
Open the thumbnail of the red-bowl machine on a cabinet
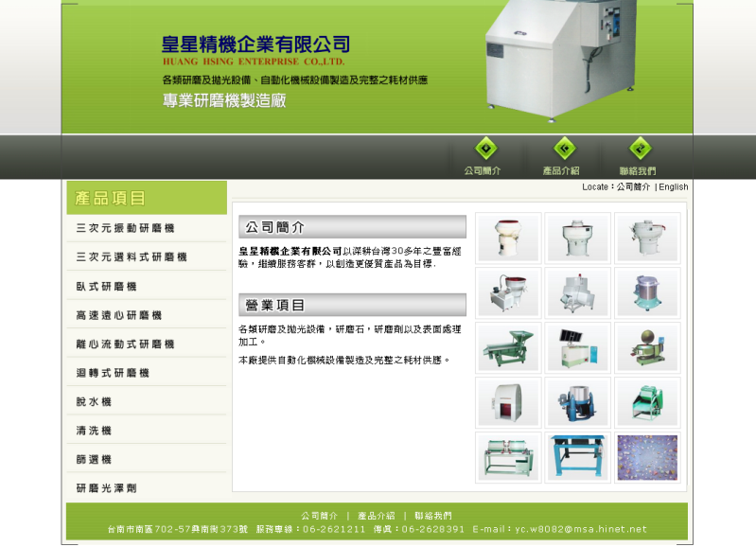tap(508, 292)
